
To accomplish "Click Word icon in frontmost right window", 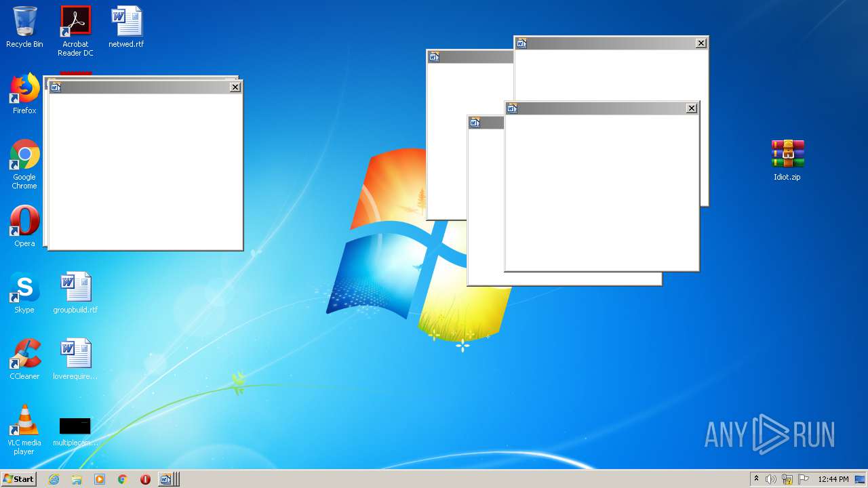I will [512, 108].
